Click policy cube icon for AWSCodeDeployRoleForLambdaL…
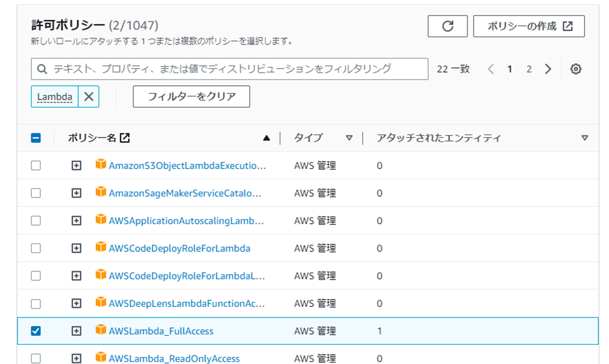 pos(101,275)
